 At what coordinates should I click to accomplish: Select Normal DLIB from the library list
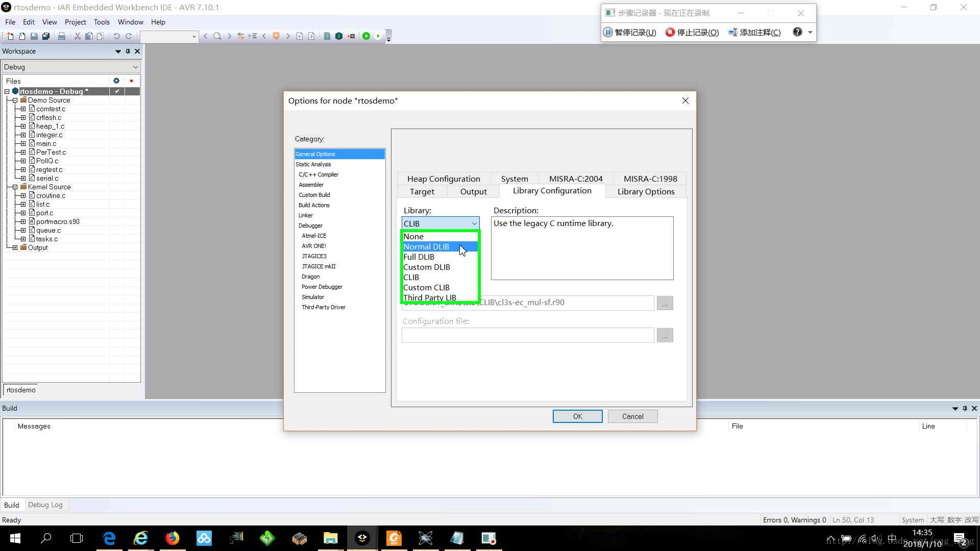(x=440, y=247)
